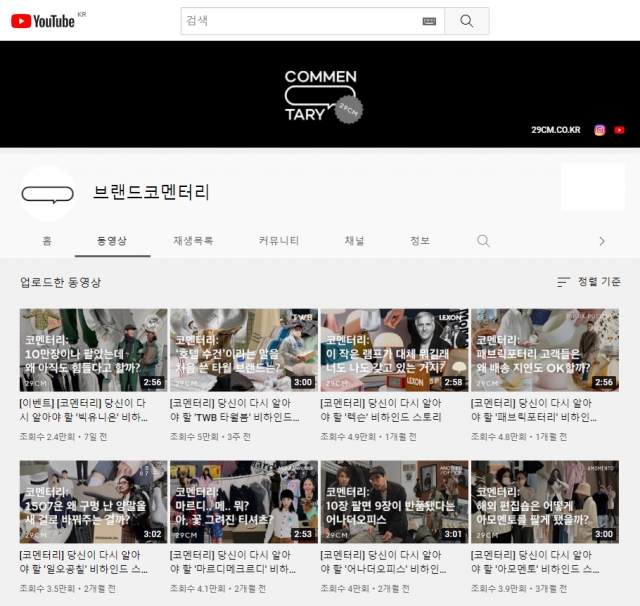This screenshot has width=640, height=606.
Task: Open the 커뮤니티 tab
Action: pyautogui.click(x=279, y=241)
